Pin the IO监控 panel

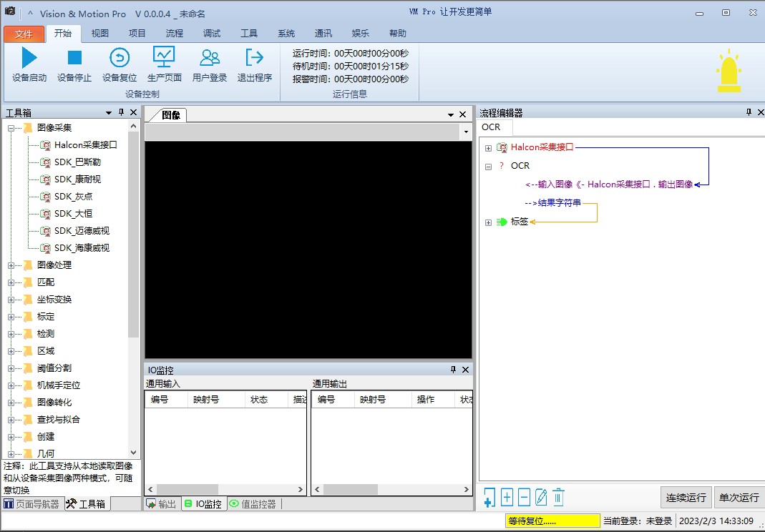tap(453, 370)
